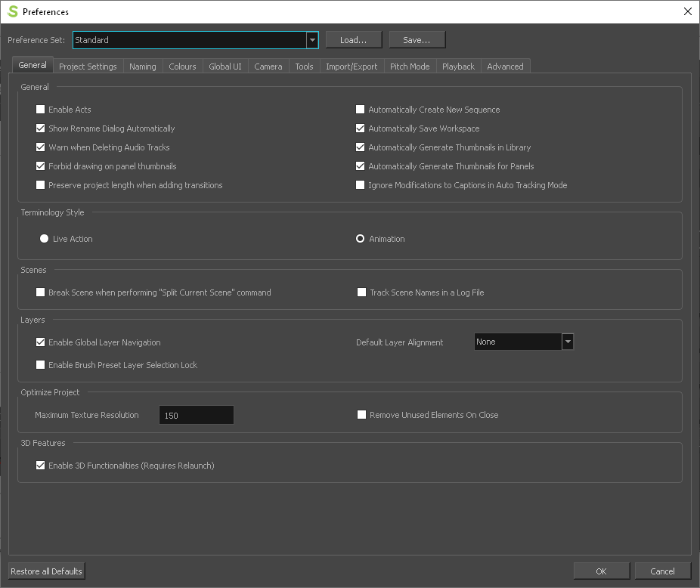Disable Automatically Save Workspace
Screen dimensions: 700x588
(360, 128)
